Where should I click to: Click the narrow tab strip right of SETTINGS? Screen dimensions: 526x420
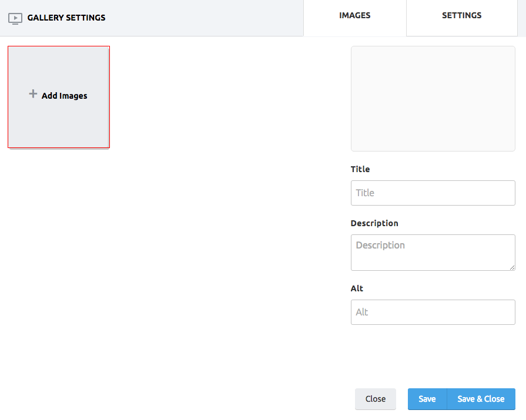pos(522,18)
